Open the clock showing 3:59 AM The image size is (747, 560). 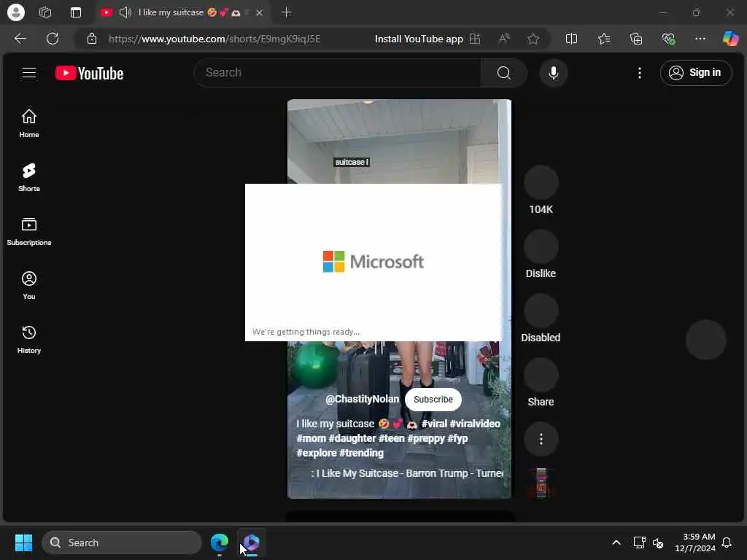pos(695,542)
